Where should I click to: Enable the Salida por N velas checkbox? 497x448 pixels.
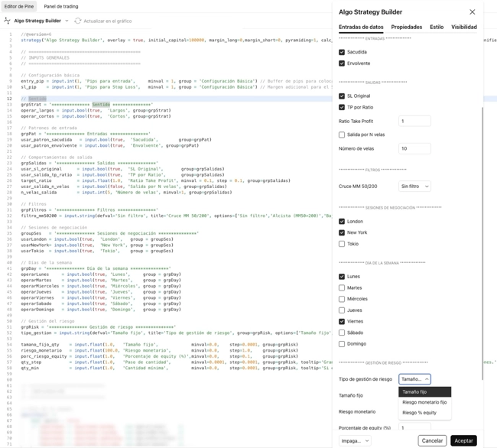pos(342,135)
